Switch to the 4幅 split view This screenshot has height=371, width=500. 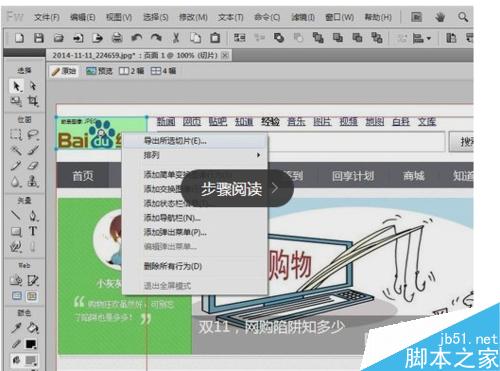163,71
